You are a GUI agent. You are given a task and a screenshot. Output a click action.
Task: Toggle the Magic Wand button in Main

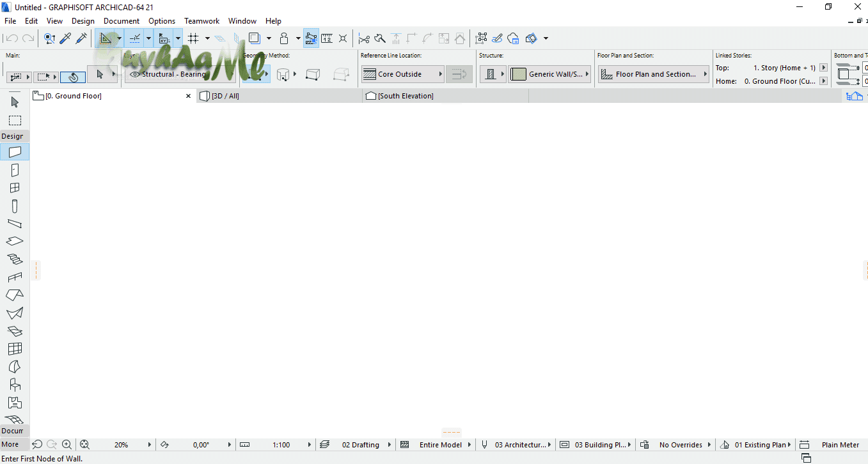coord(73,77)
